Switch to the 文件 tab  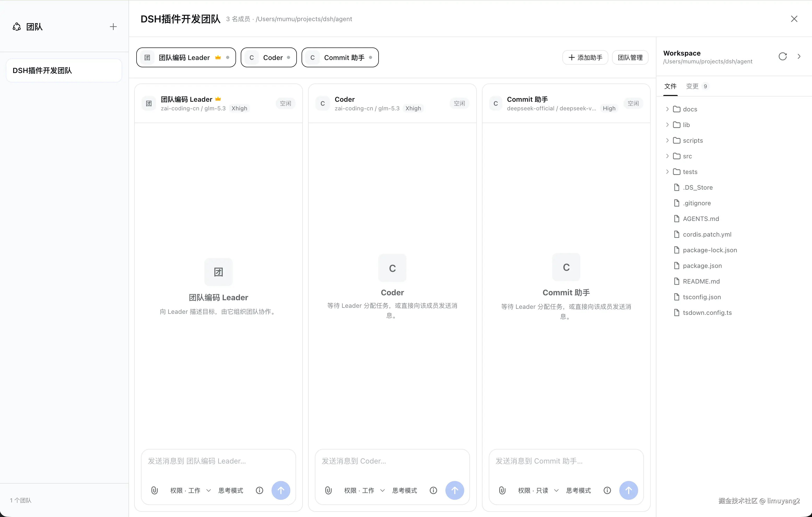[x=670, y=86]
